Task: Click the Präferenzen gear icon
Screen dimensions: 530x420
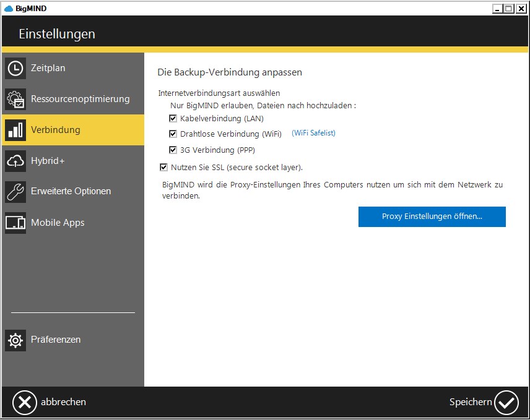Action: tap(15, 340)
